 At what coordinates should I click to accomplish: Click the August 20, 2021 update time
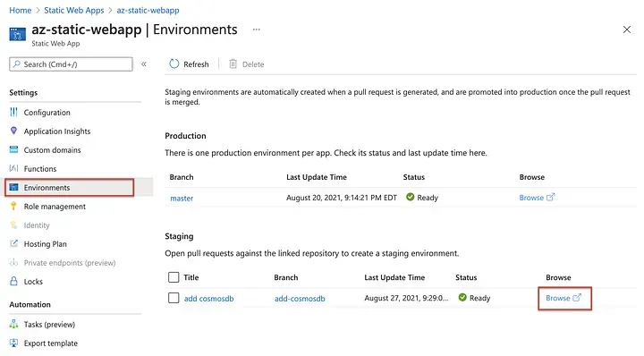click(x=342, y=198)
